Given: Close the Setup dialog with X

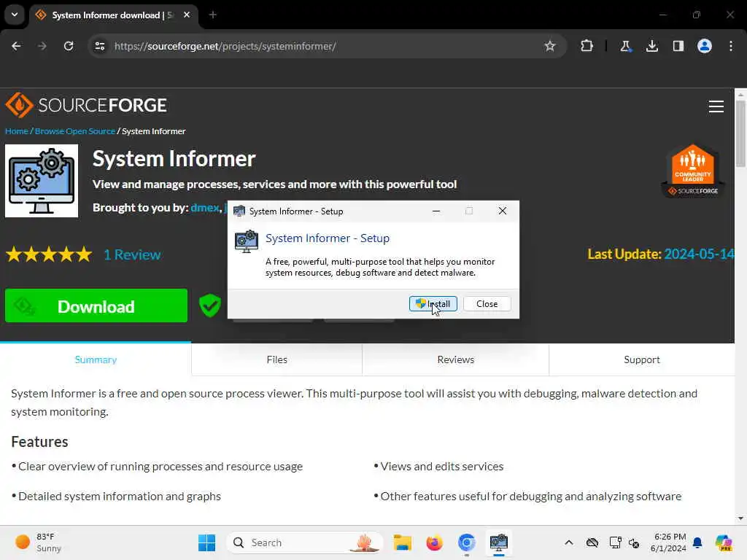Looking at the screenshot, I should coord(502,211).
